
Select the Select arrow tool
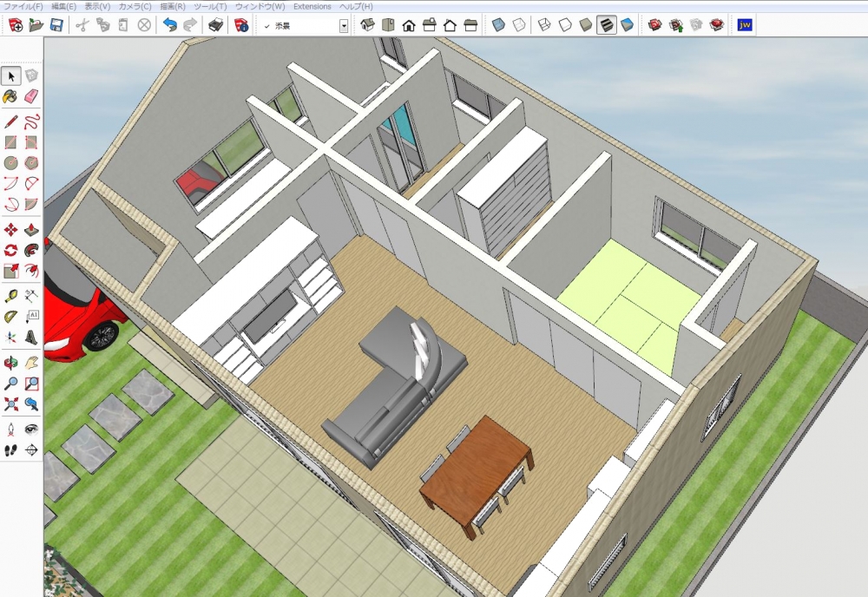tap(11, 75)
